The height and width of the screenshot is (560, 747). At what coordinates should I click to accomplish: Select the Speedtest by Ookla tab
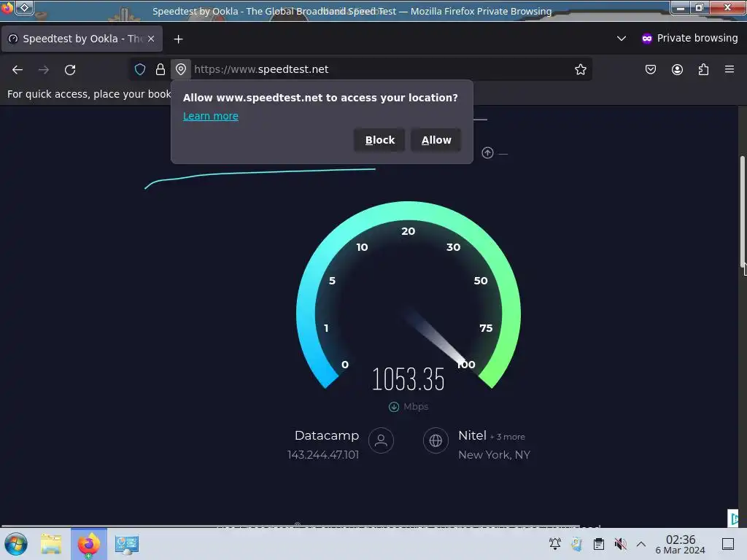82,39
